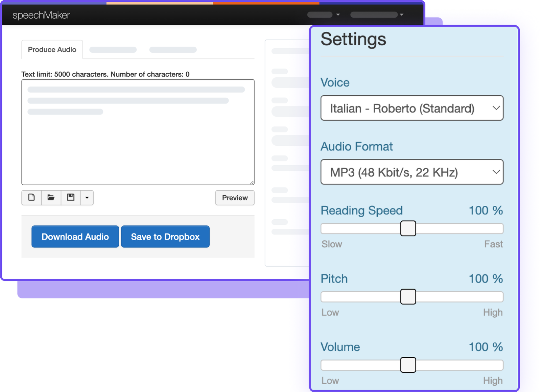
Task: Save the current text with the floppy disk icon
Action: (70, 198)
